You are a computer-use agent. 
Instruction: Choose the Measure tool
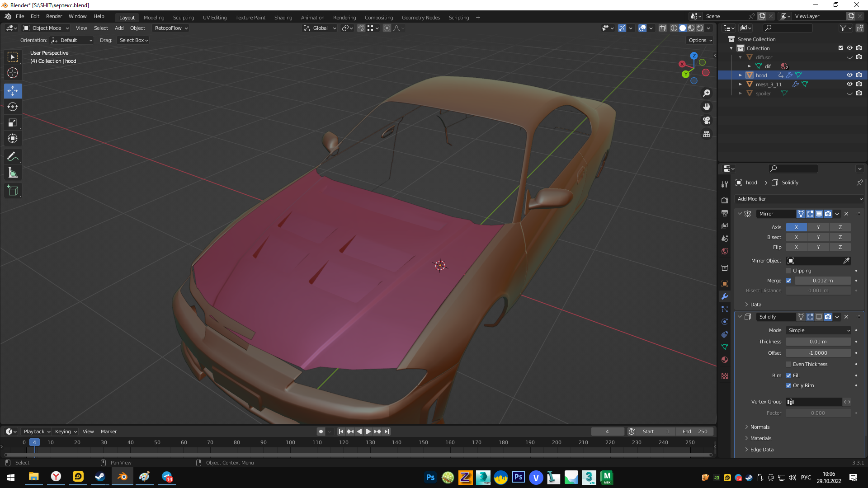13,173
